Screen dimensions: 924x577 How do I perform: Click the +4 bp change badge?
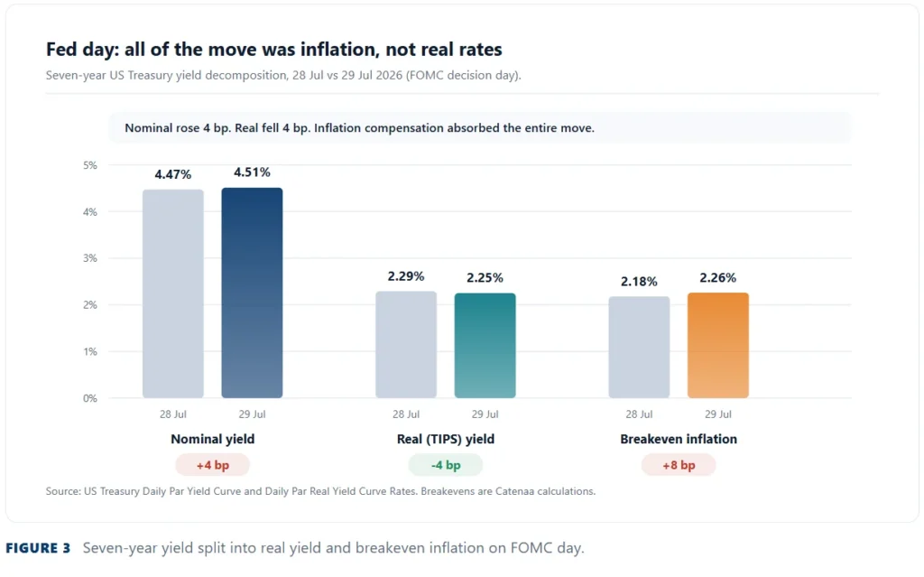(x=212, y=465)
